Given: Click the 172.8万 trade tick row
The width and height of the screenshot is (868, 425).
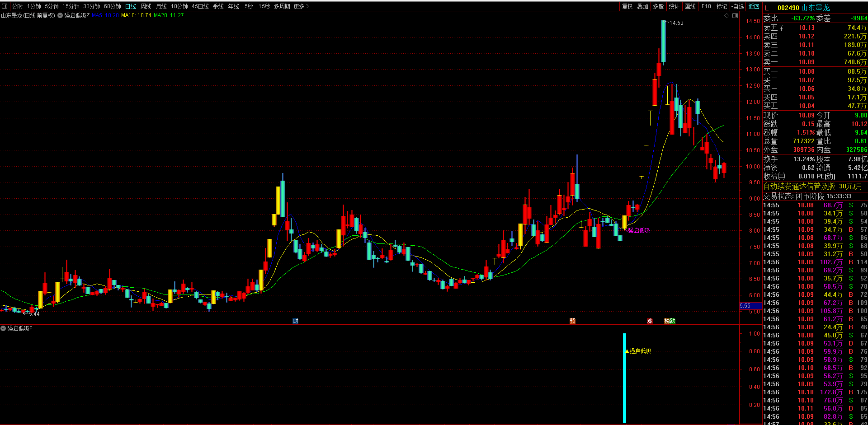Looking at the screenshot, I should (x=815, y=392).
